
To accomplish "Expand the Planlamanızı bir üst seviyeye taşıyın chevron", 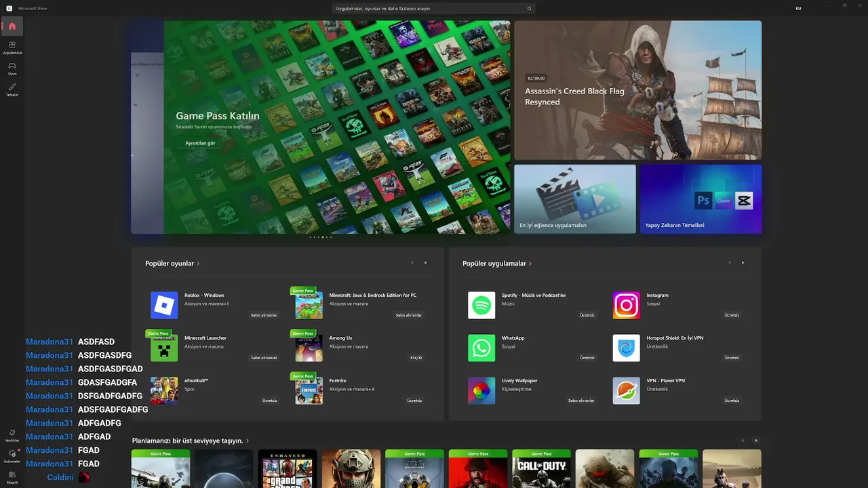I will point(248,441).
